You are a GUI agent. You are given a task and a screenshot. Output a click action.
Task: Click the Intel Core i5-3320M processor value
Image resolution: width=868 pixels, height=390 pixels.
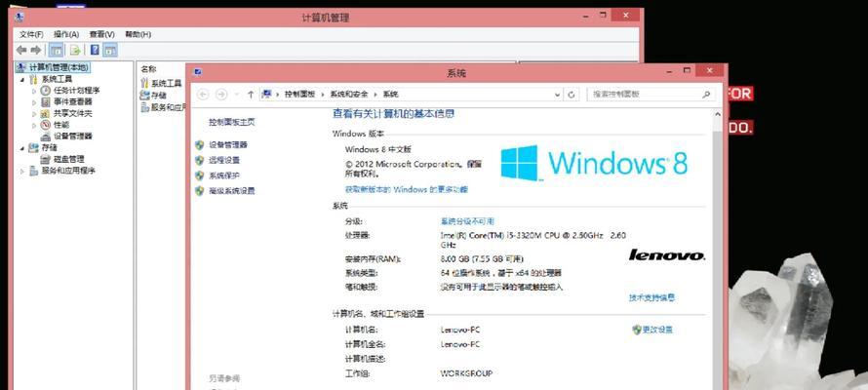[x=533, y=240]
